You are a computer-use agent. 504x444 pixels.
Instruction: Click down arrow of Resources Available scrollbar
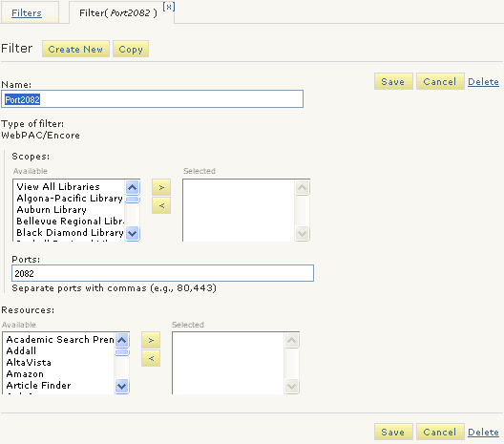click(x=122, y=386)
